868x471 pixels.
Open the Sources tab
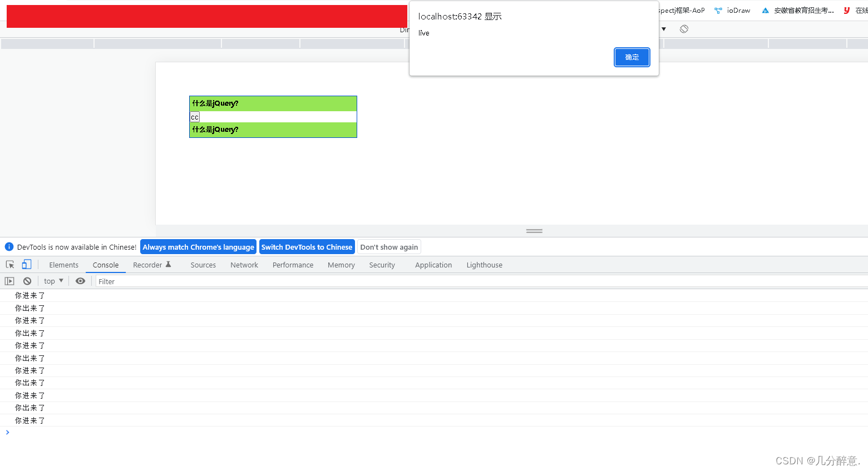(x=203, y=265)
